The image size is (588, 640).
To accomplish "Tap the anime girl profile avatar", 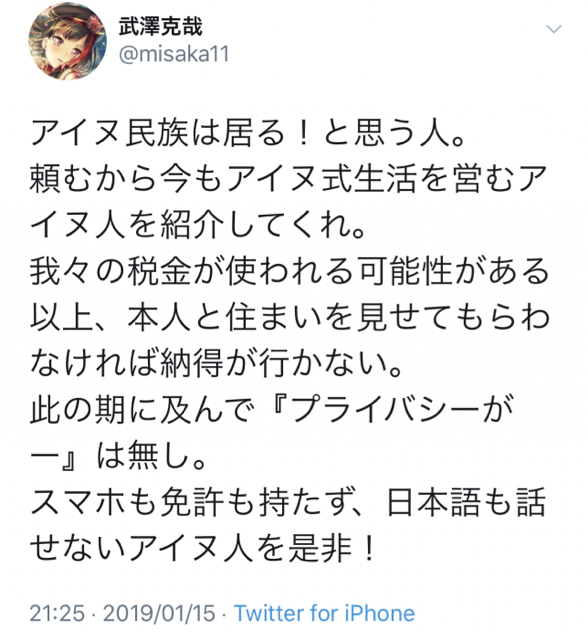I will tap(67, 41).
